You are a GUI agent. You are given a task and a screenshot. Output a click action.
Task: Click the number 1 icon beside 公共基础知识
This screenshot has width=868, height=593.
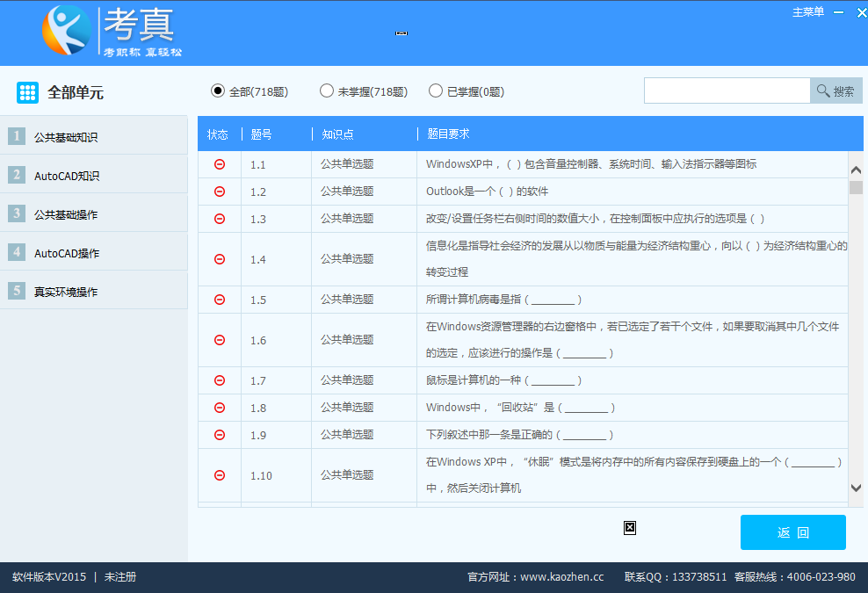click(x=17, y=136)
